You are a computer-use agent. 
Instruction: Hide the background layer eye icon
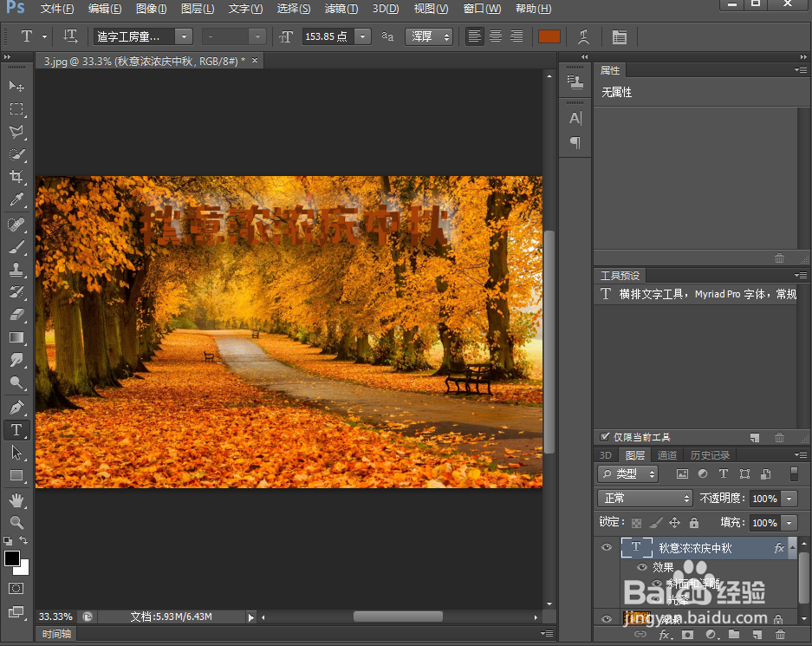click(x=607, y=618)
